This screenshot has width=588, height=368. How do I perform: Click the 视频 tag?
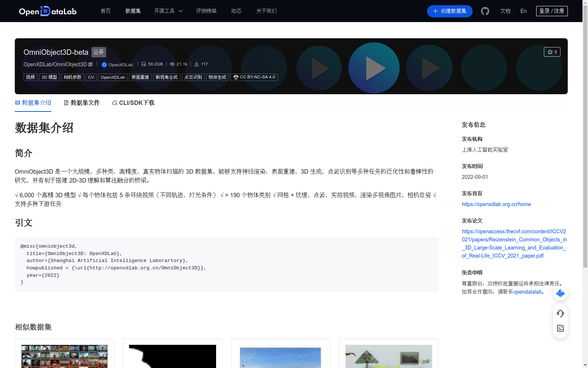[31, 77]
